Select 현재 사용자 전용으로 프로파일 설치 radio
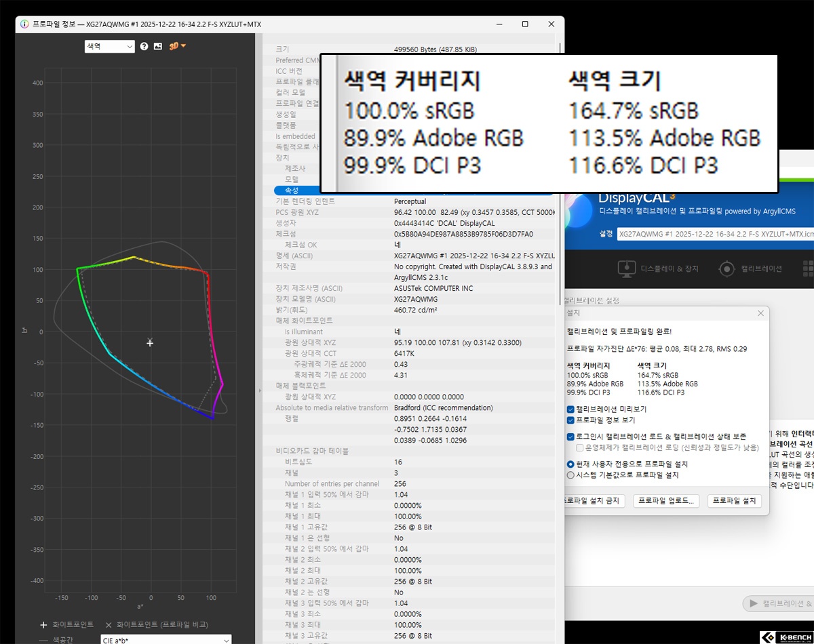Image resolution: width=814 pixels, height=644 pixels. click(x=570, y=464)
